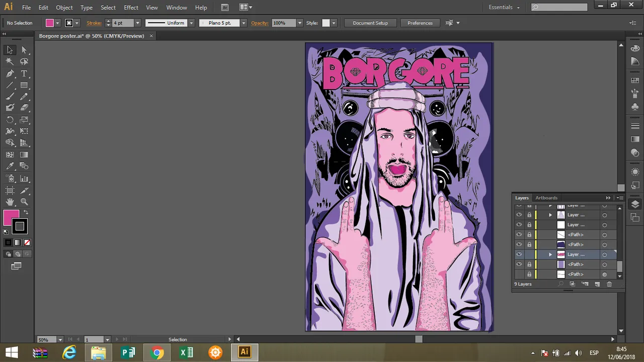Image resolution: width=644 pixels, height=362 pixels.
Task: Select the Scale tool
Action: click(x=24, y=120)
